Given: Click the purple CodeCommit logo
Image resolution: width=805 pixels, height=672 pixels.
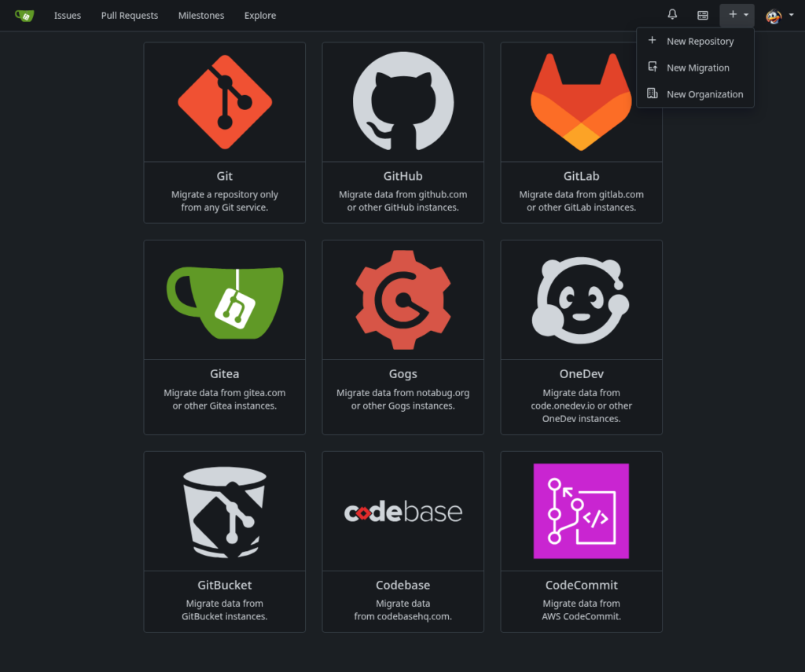Looking at the screenshot, I should tap(581, 511).
